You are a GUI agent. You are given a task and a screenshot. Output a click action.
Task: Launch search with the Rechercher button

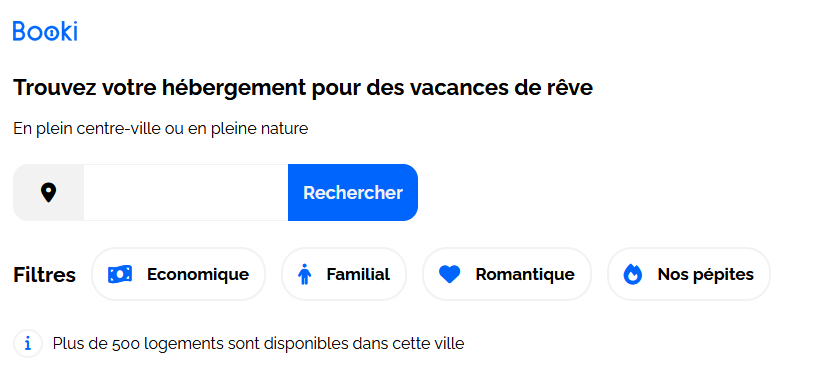click(x=353, y=193)
